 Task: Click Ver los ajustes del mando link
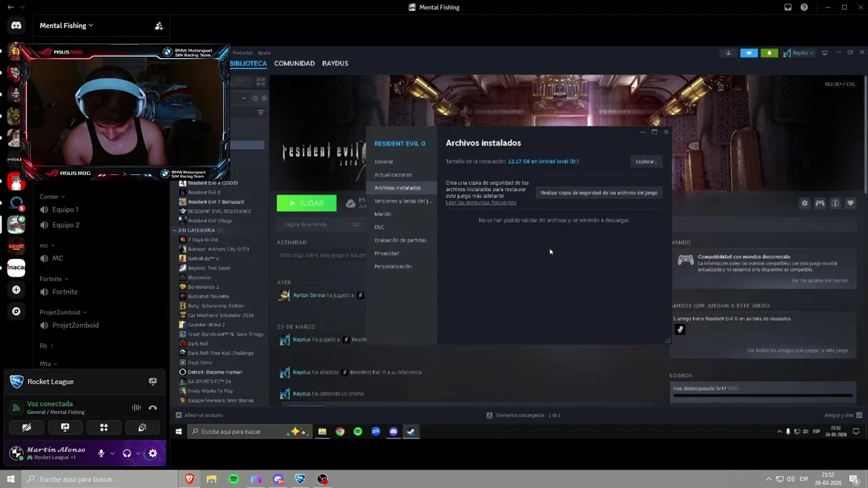pos(819,281)
